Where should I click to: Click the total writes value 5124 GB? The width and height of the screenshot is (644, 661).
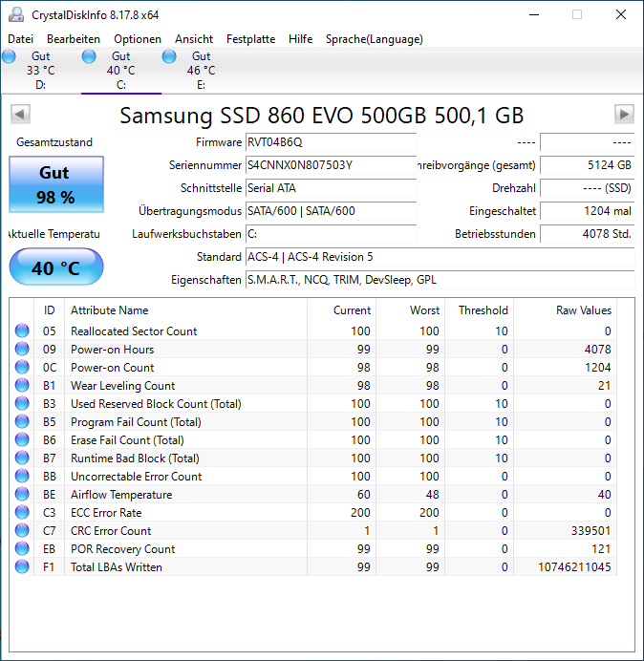587,165
